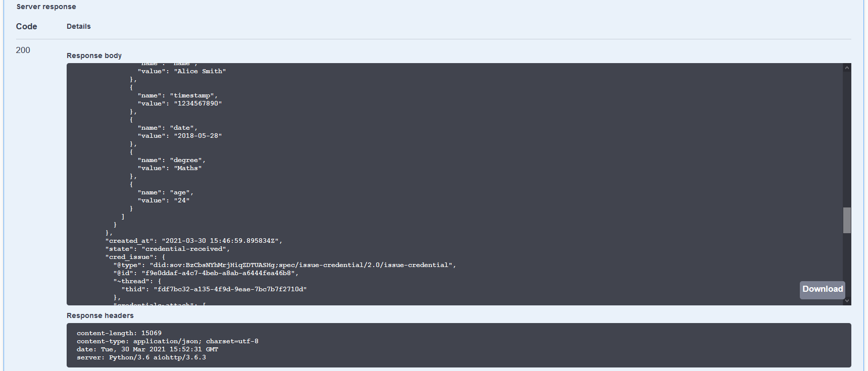The height and width of the screenshot is (371, 868).
Task: Click the response body scroll down arrow
Action: [x=847, y=301]
